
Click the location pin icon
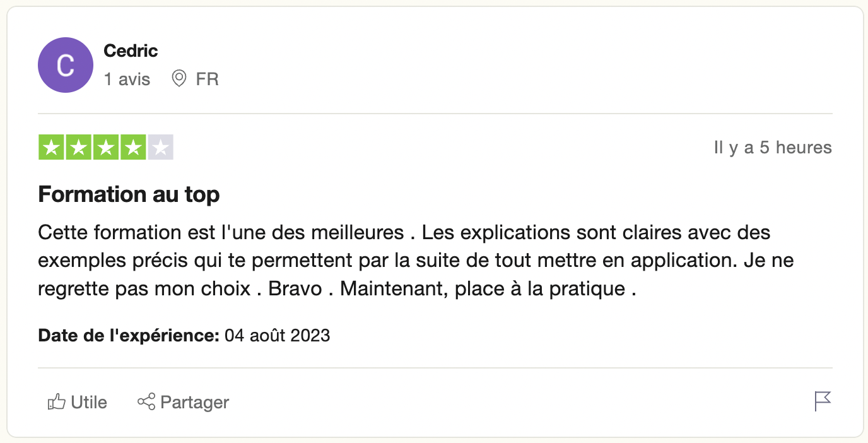[x=179, y=79]
